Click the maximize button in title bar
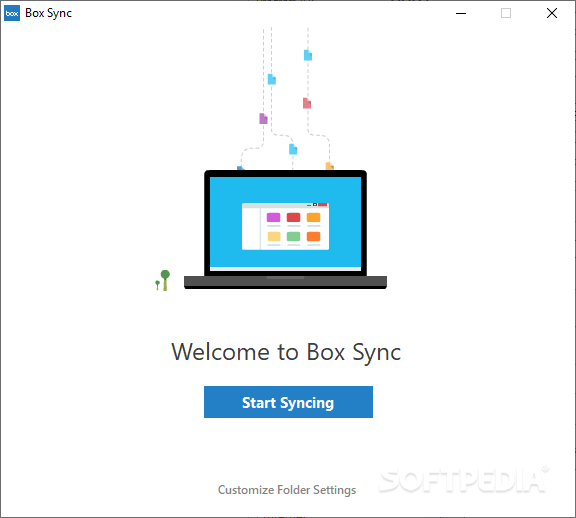 (x=506, y=13)
